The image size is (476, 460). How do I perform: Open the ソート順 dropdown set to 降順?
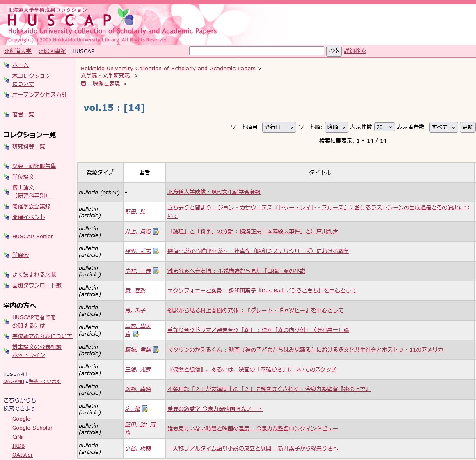tap(336, 127)
